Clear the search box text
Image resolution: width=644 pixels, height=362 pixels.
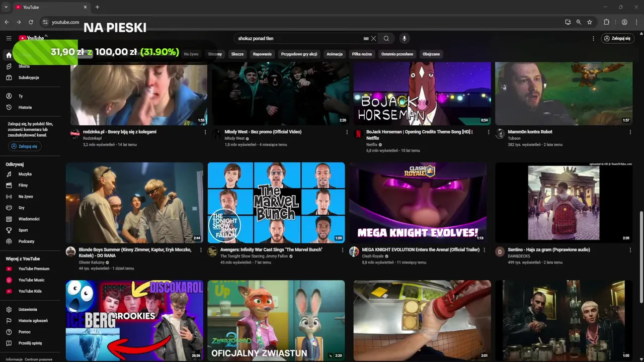tap(373, 38)
